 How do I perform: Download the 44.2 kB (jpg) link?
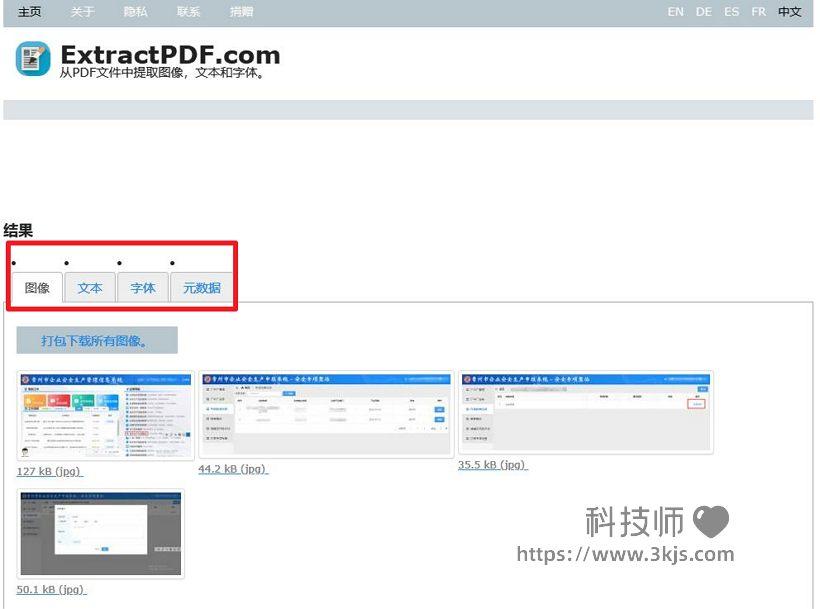(233, 469)
